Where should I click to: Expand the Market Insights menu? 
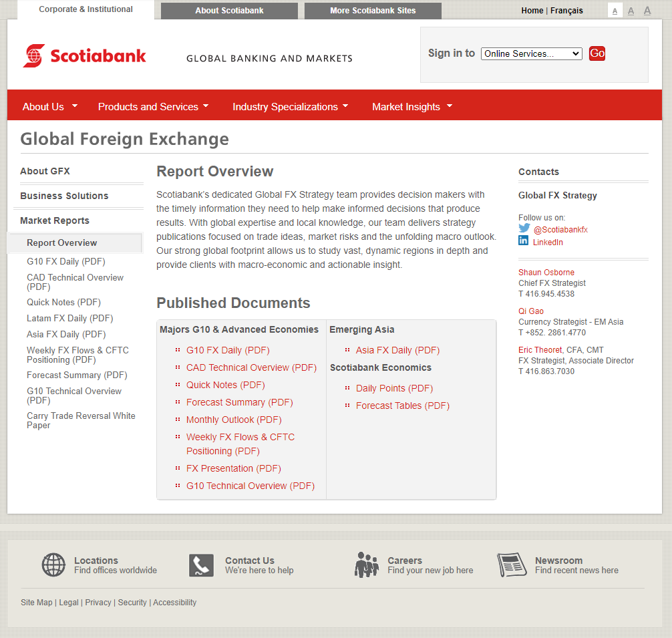[x=412, y=107]
